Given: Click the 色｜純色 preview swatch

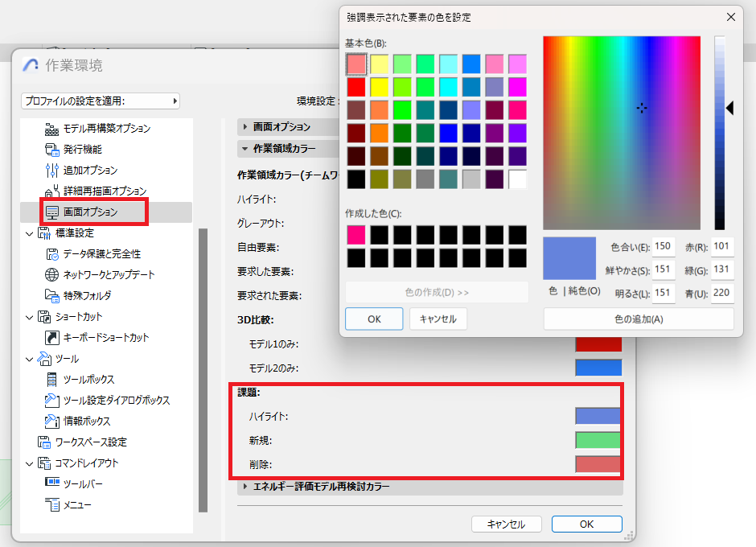Looking at the screenshot, I should (569, 258).
